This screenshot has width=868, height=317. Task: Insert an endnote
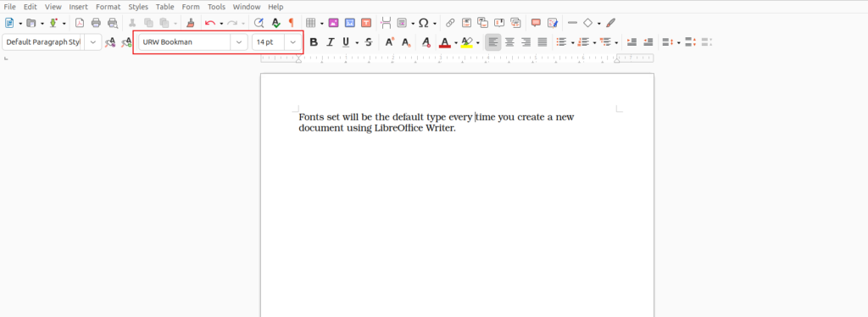482,23
